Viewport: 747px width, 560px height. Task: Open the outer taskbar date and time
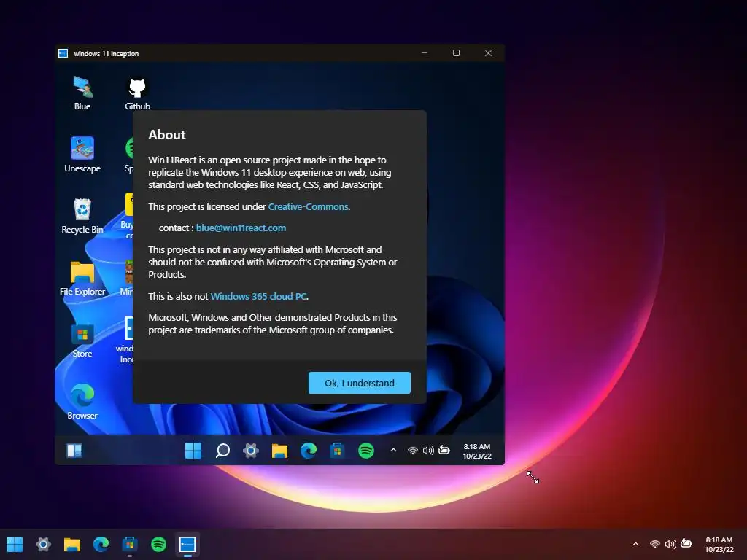coord(719,544)
